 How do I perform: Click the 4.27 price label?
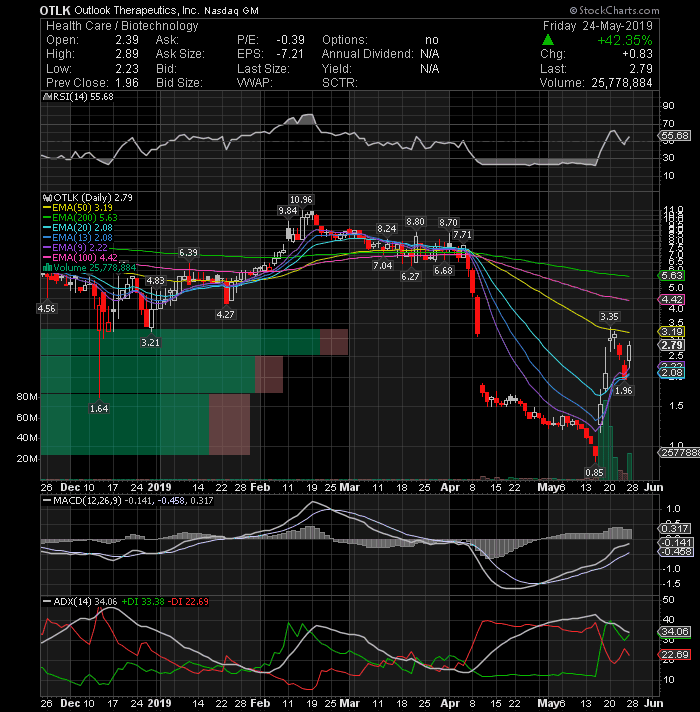click(x=226, y=314)
